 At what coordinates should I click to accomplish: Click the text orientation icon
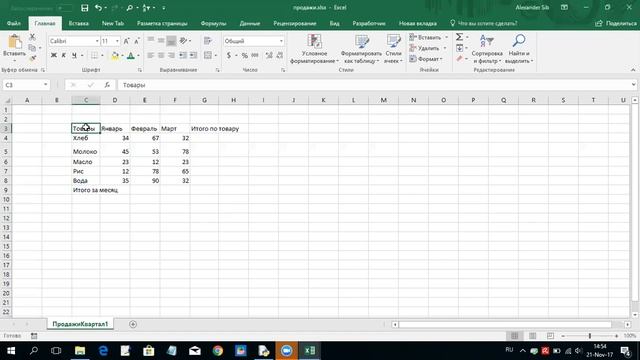coord(183,41)
